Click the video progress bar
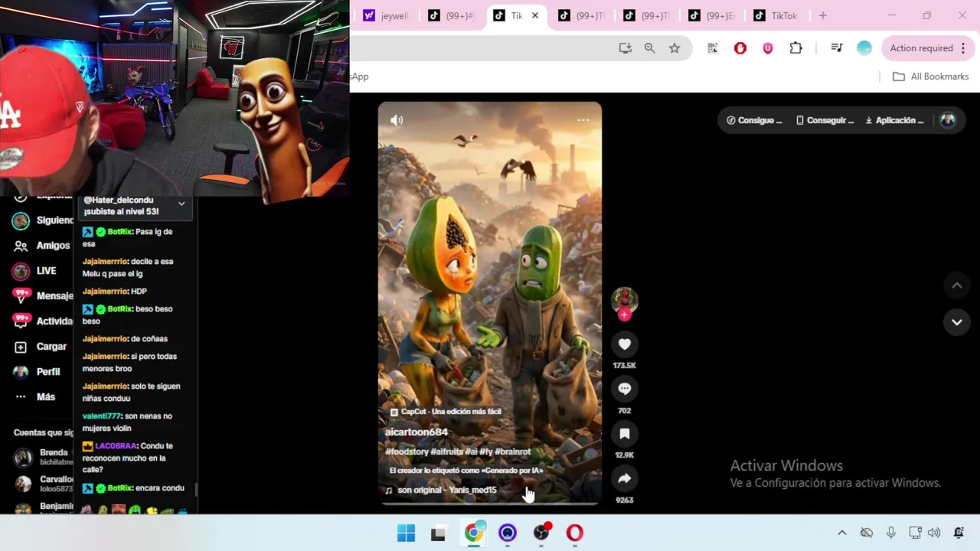Screen dimensions: 980x551 tap(490, 503)
